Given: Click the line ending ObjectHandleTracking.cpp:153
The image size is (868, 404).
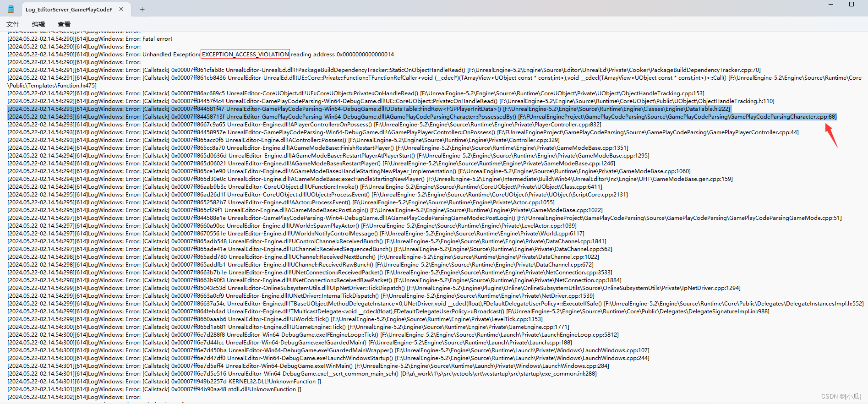Looking at the screenshot, I should click(x=356, y=93).
